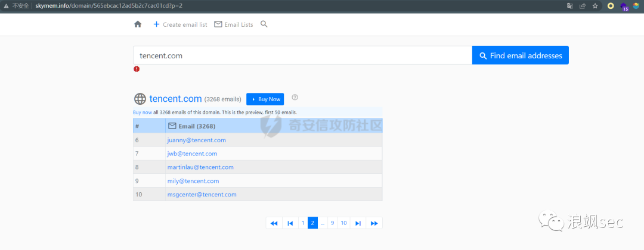
Task: Go to the home page icon
Action: [x=138, y=24]
